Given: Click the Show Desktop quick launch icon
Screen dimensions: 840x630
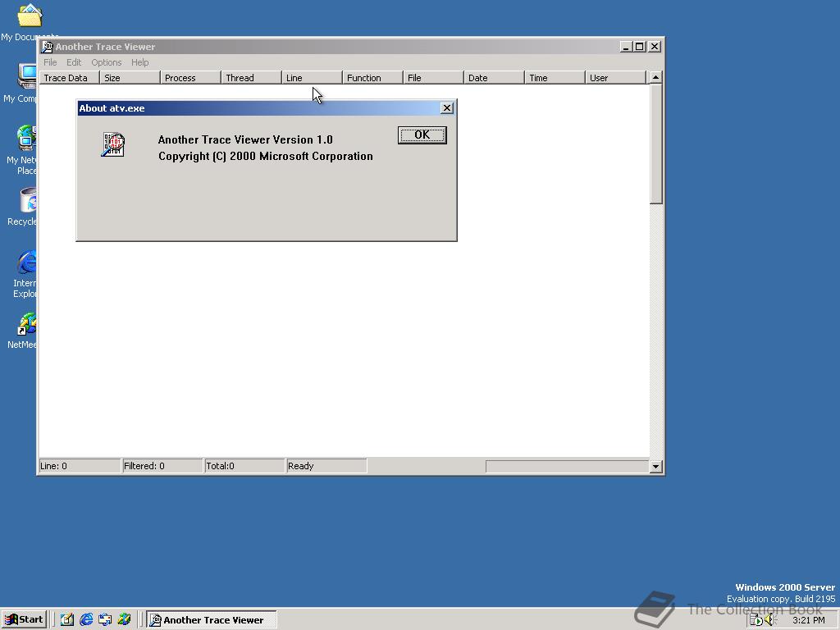Looking at the screenshot, I should (67, 620).
